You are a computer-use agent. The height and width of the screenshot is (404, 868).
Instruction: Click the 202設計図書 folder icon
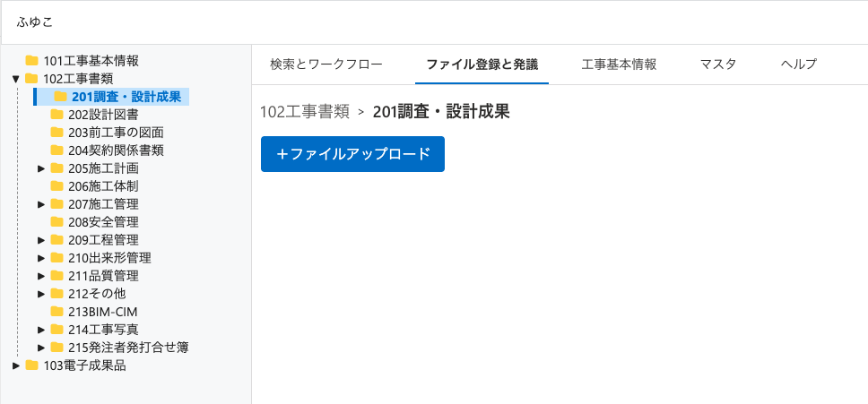click(x=56, y=115)
